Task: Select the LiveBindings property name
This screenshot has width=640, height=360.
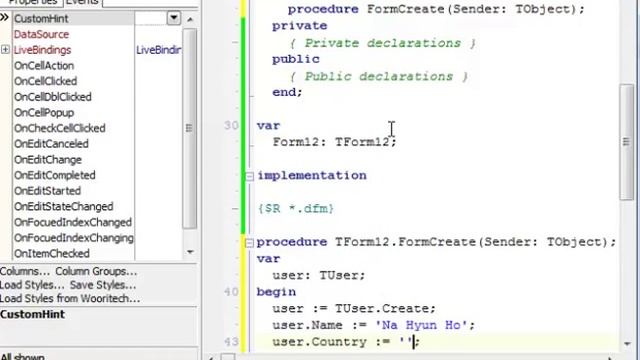Action: [42, 50]
